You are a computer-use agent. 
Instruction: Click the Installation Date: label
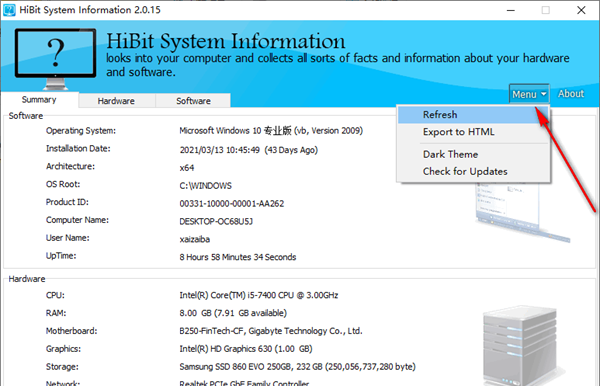click(x=78, y=148)
